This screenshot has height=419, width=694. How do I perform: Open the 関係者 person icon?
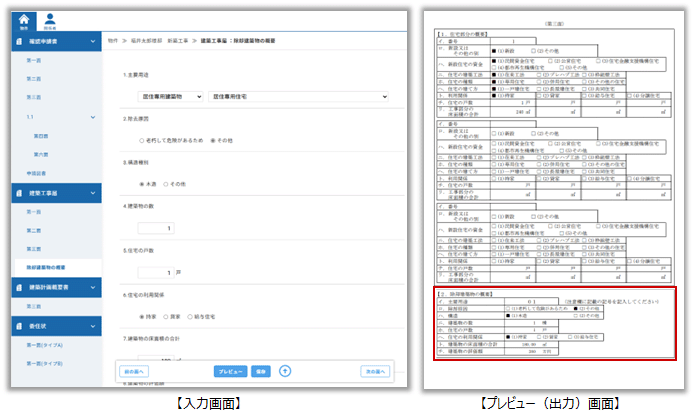50,21
